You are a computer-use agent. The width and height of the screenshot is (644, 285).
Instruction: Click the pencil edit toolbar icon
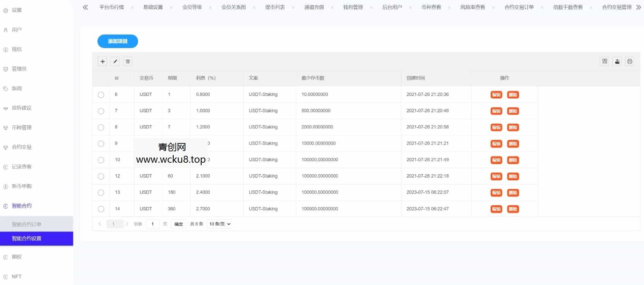point(115,61)
